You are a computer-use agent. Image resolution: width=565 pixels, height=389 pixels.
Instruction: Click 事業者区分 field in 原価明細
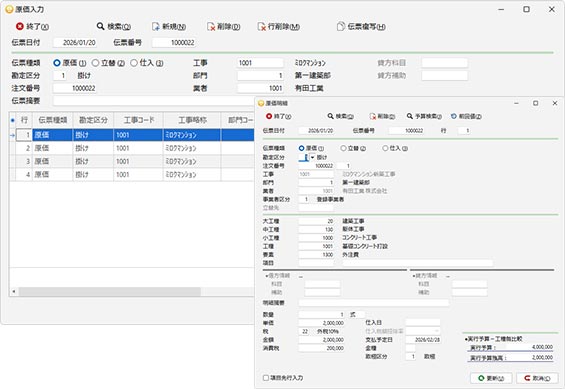pos(304,199)
